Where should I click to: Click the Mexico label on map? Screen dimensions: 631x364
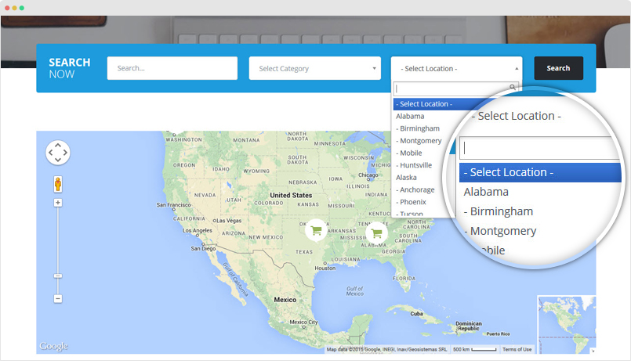tap(285, 300)
